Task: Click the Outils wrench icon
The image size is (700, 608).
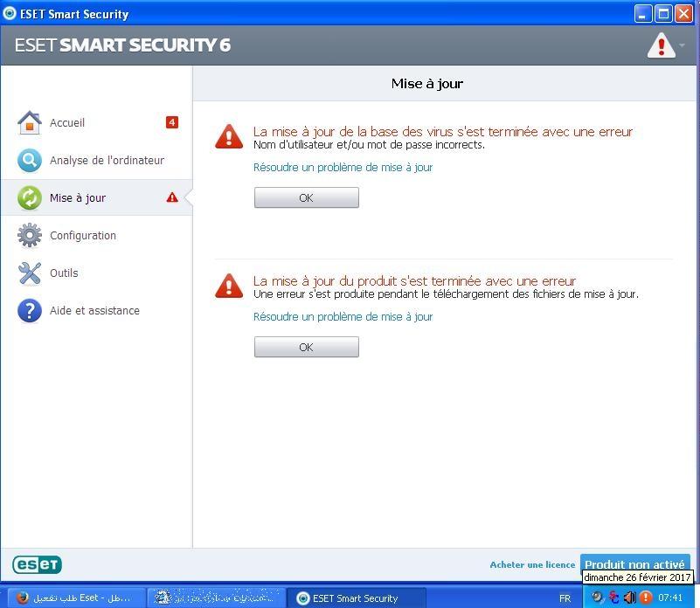Action: 30,273
